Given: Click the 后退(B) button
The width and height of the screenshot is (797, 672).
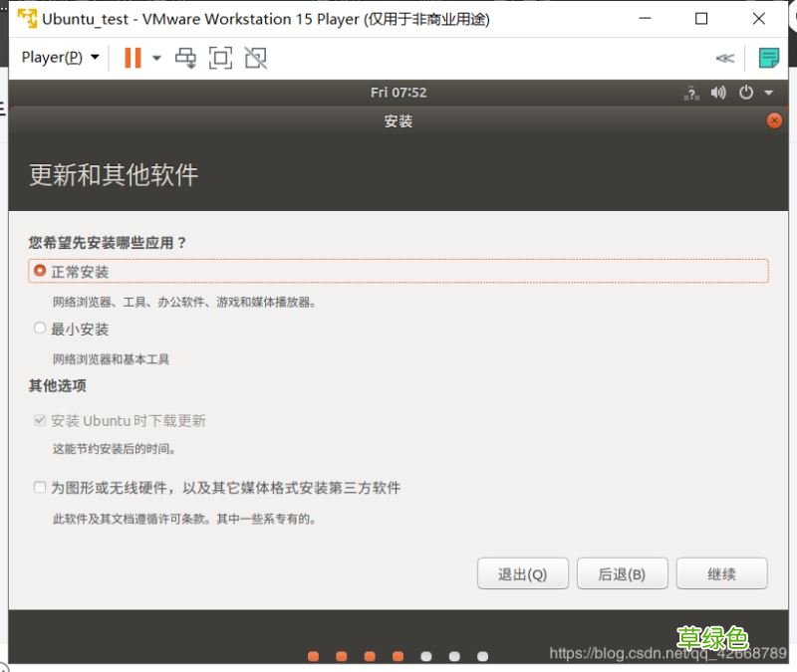Looking at the screenshot, I should click(x=622, y=574).
